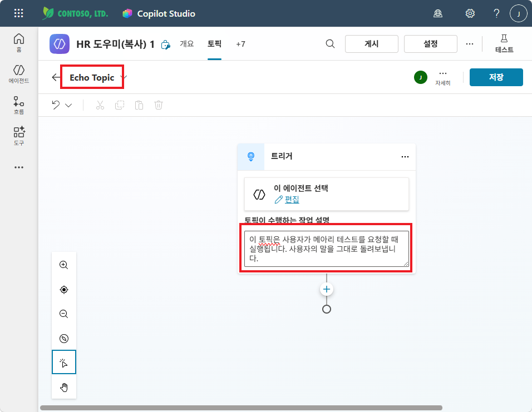Switch to the 토픽 tab
The height and width of the screenshot is (412, 532).
[214, 44]
